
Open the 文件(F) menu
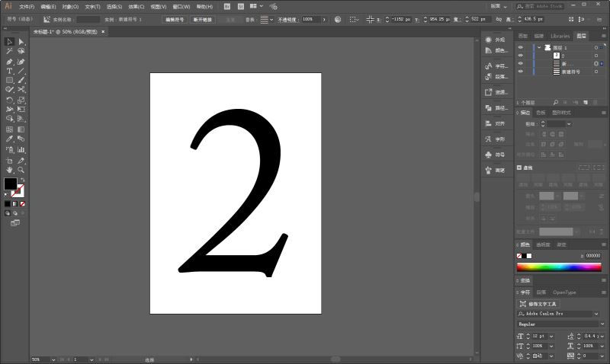[27, 7]
